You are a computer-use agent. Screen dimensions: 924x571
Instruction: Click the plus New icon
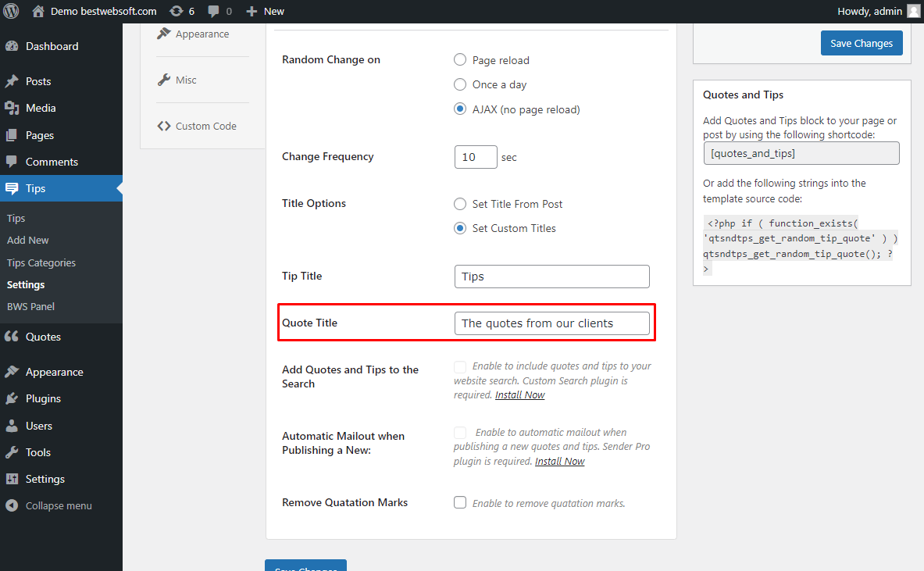point(252,11)
